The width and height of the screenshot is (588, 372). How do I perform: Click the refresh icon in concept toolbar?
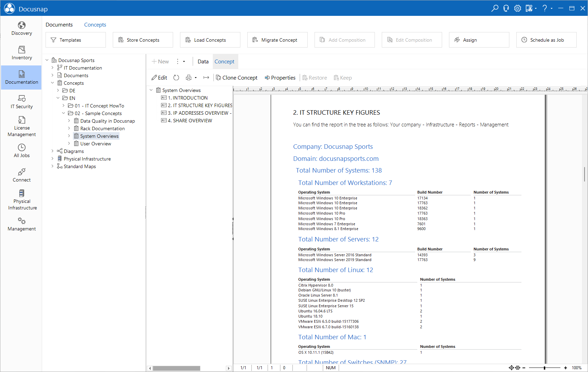coord(176,78)
